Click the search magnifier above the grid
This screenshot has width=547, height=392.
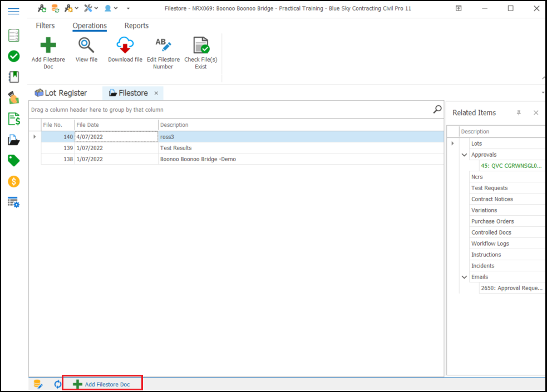click(x=437, y=110)
